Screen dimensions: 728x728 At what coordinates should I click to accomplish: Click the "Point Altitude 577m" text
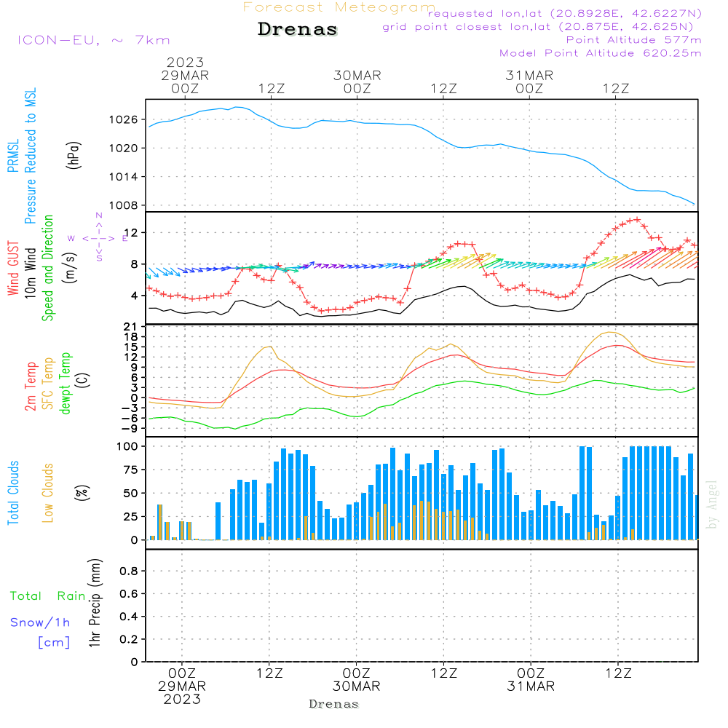(x=633, y=40)
